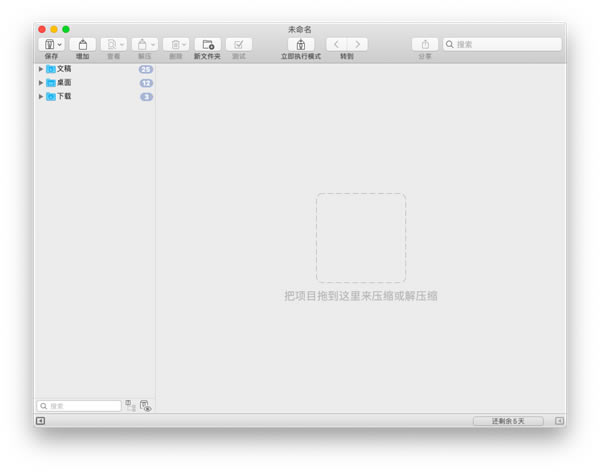Expand the 下载 folder disclosure triangle
The image size is (600, 472).
[x=41, y=96]
